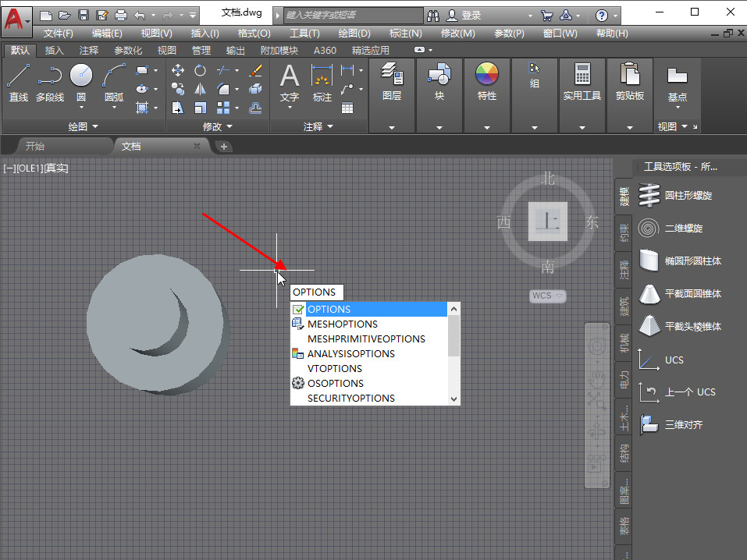The height and width of the screenshot is (560, 747).
Task: Open the 文件(F) menu
Action: click(58, 34)
